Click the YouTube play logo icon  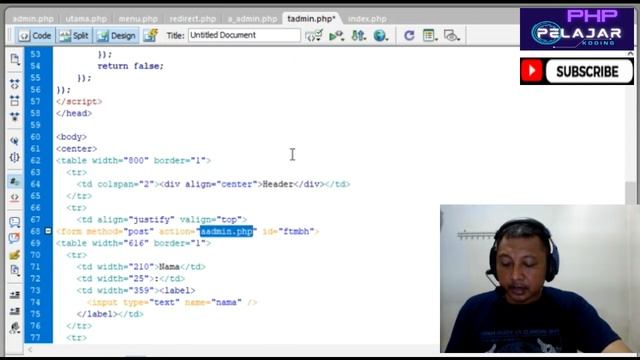(531, 71)
